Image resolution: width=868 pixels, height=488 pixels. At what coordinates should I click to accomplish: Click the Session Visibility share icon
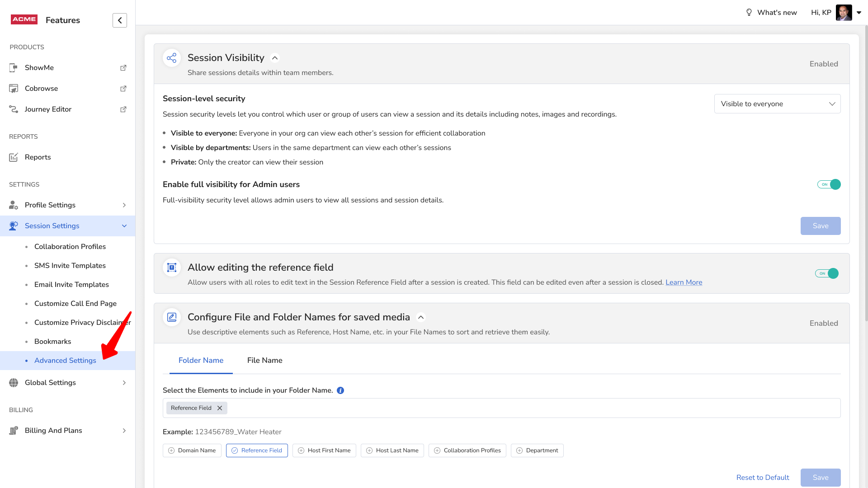click(172, 58)
